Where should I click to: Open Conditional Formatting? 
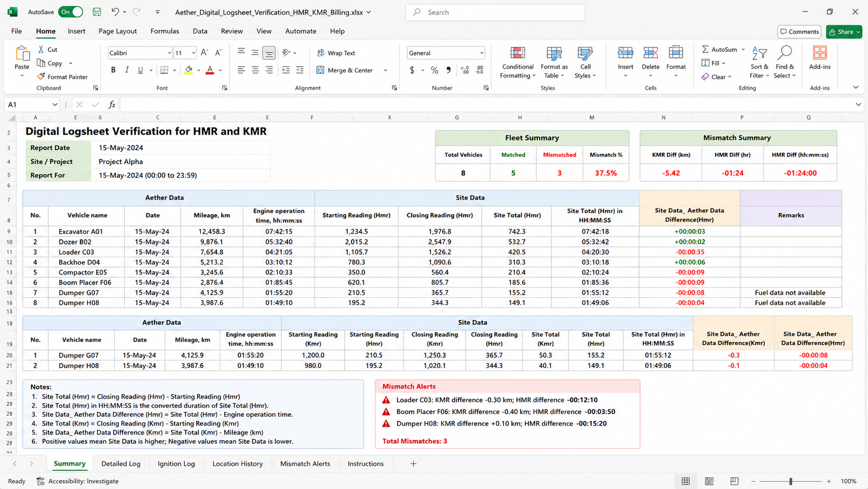(x=518, y=62)
